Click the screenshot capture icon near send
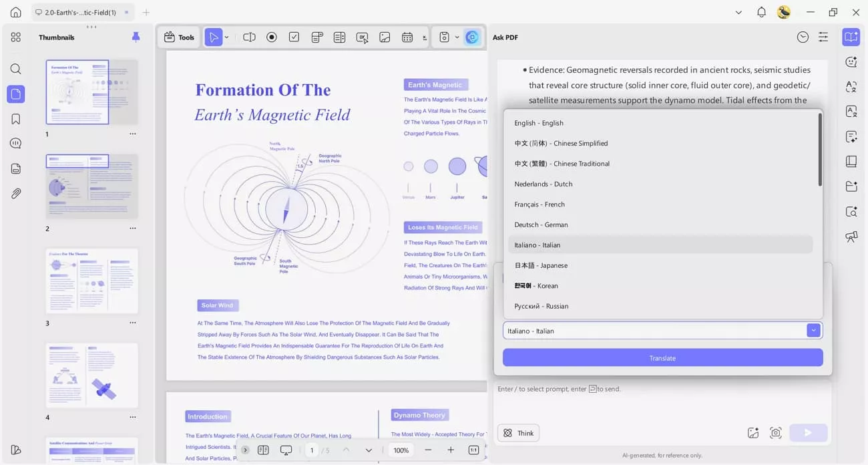Screen dimensions: 868x465 click(776, 433)
